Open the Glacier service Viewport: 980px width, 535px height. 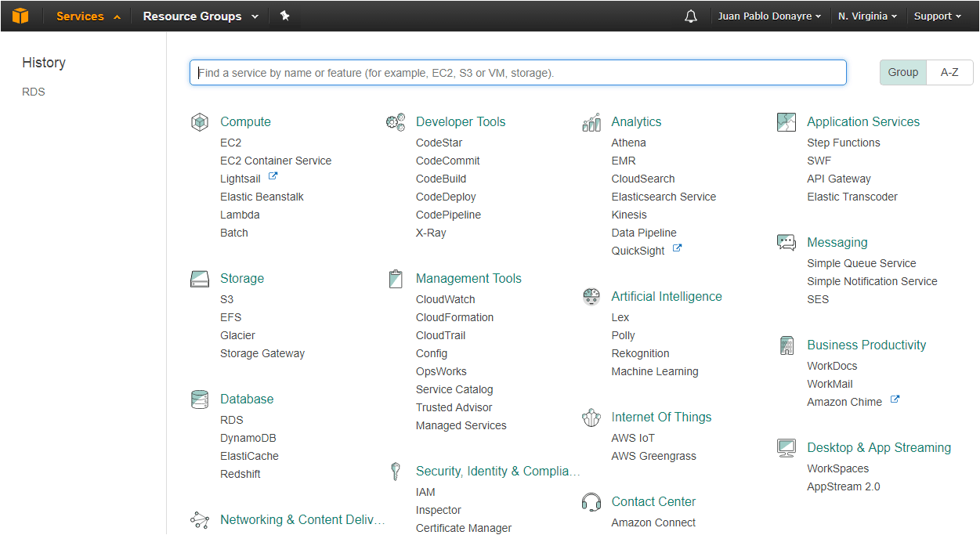coord(238,335)
